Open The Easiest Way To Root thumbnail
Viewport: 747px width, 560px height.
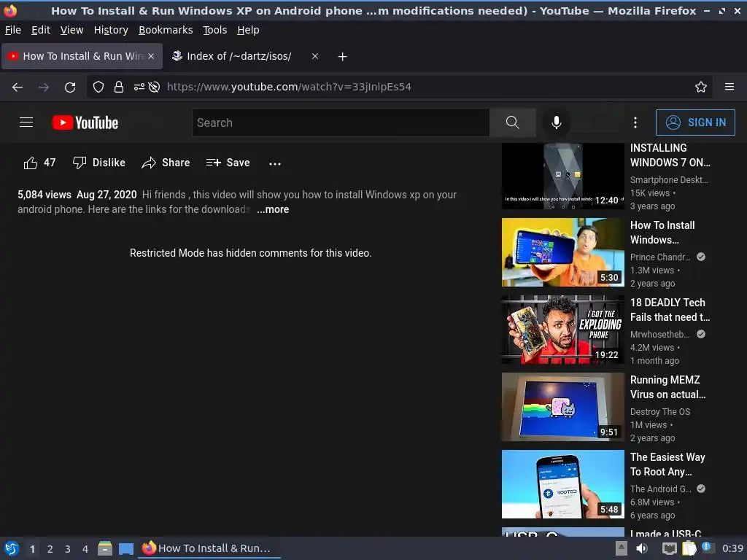point(562,484)
